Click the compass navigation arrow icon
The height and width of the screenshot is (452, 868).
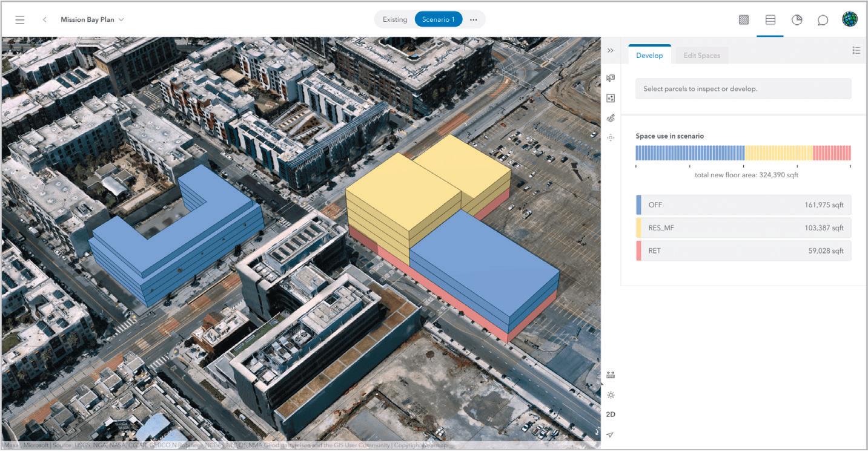[x=611, y=434]
